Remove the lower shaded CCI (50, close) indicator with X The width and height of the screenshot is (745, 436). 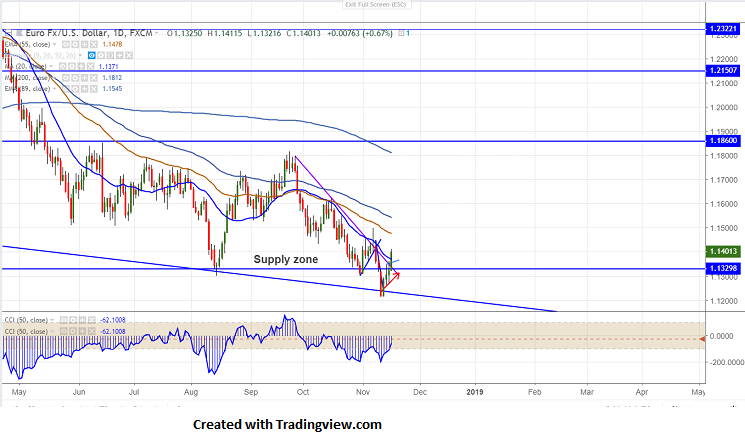point(92,331)
